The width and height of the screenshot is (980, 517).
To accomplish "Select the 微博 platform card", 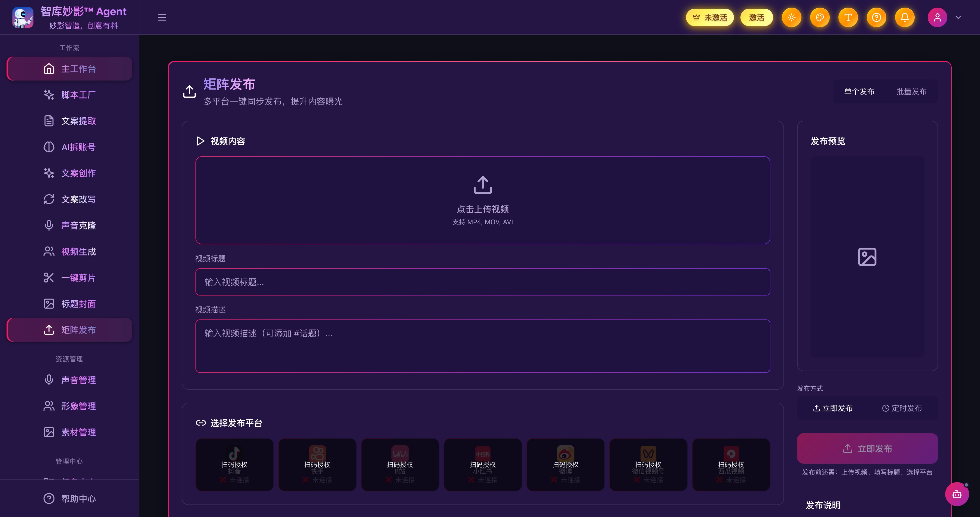I will coord(565,464).
